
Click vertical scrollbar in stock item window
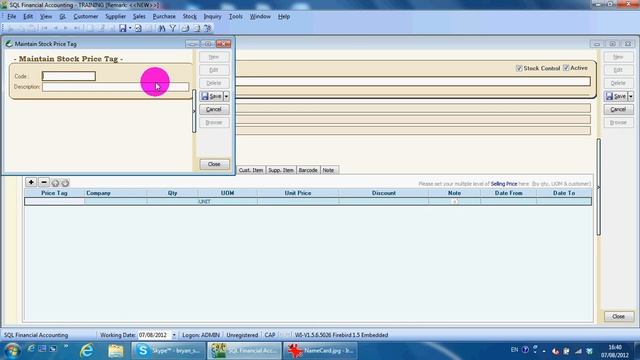(598, 187)
